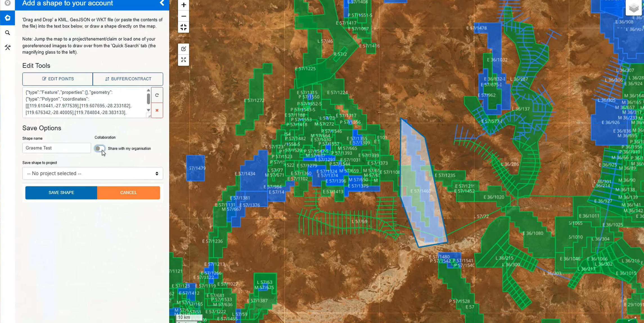
Task: Click tenement label E 36/1032
Action: (x=497, y=60)
